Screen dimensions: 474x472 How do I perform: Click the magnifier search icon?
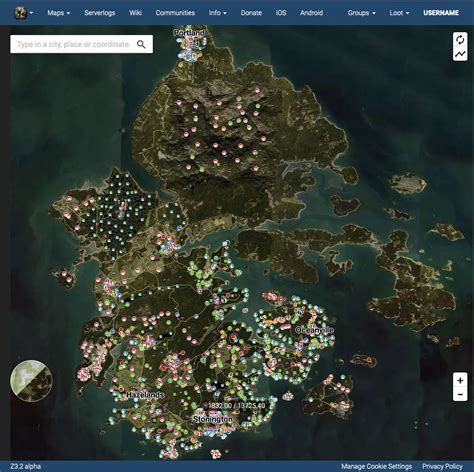[141, 44]
